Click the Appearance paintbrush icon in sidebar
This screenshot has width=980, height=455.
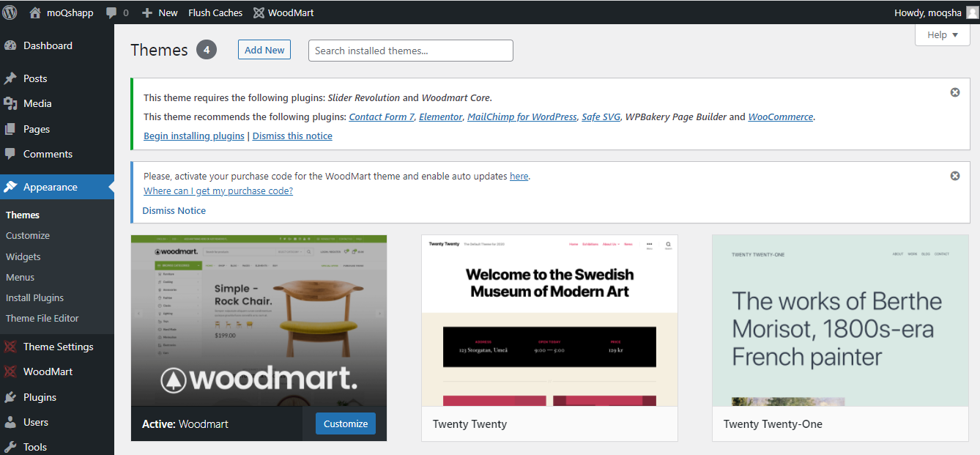pyautogui.click(x=10, y=187)
